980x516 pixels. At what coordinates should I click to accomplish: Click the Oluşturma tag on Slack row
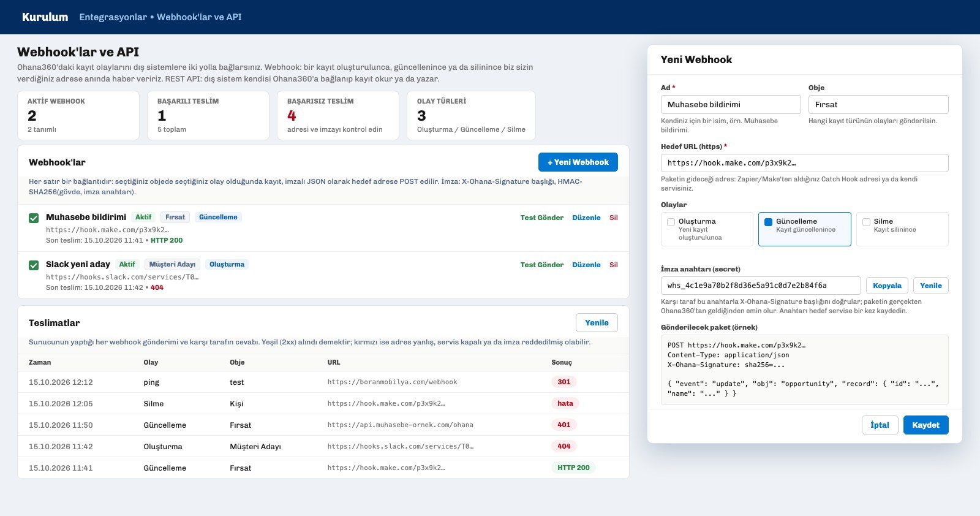point(227,265)
